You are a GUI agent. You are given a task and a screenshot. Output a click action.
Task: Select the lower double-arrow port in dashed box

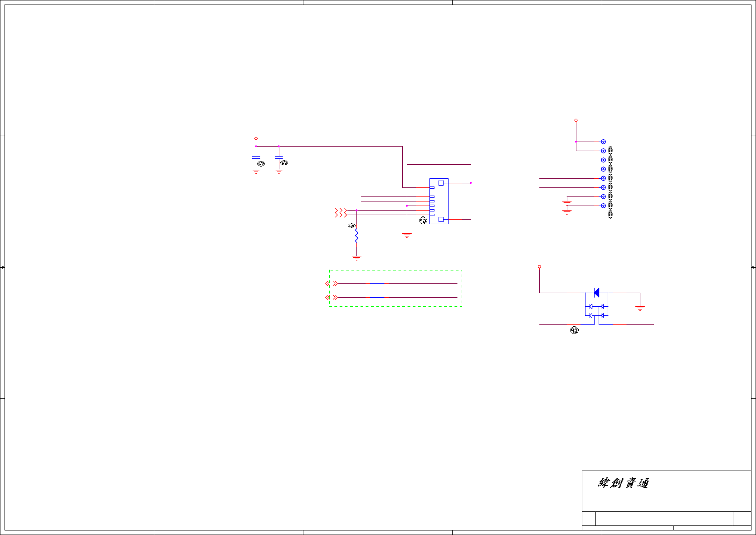click(332, 297)
